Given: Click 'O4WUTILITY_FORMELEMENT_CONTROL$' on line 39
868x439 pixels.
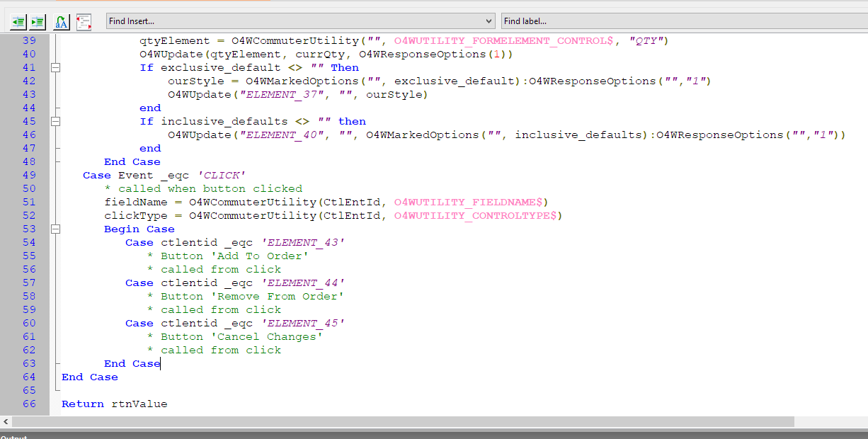Looking at the screenshot, I should (x=503, y=40).
